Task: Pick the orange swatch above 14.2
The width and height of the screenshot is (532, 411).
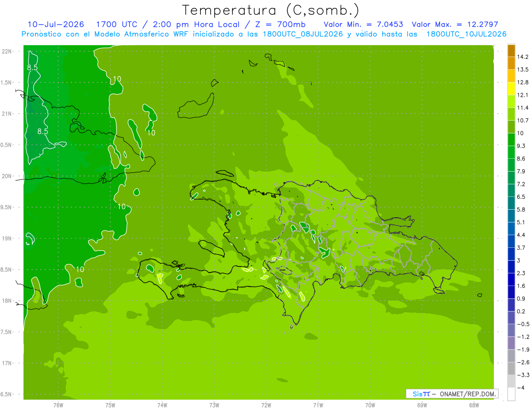Action: [511, 51]
